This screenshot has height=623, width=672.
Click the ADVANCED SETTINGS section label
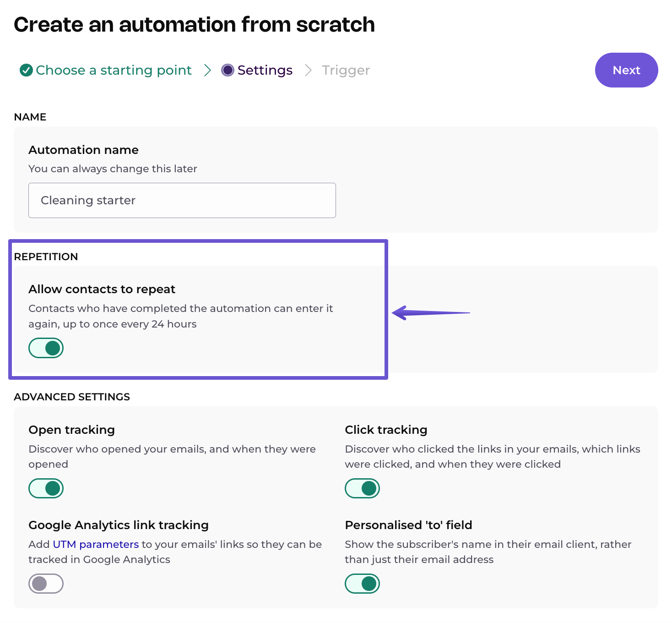click(x=72, y=397)
